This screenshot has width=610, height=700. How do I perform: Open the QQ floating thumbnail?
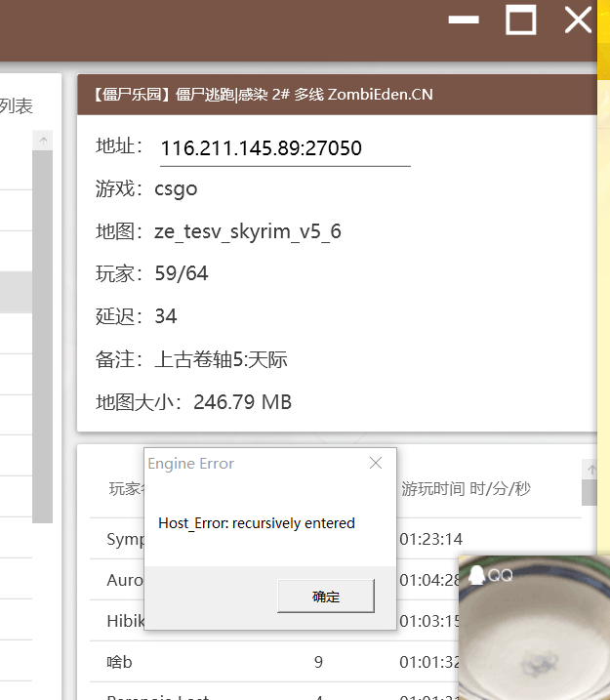(534, 628)
